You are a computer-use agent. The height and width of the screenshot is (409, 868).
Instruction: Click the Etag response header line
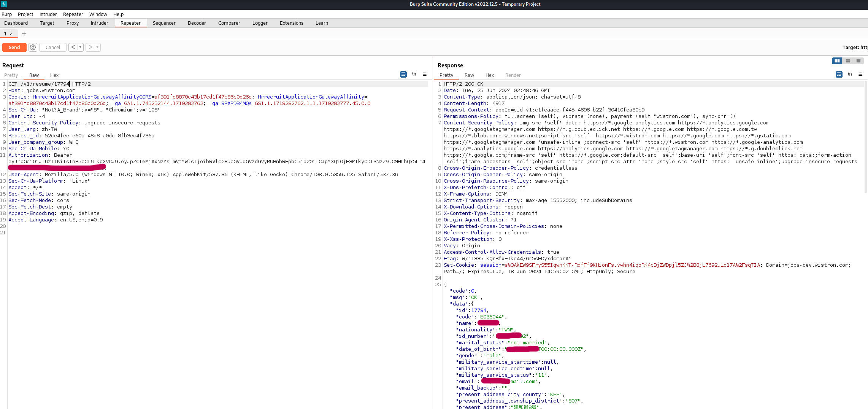tap(507, 258)
